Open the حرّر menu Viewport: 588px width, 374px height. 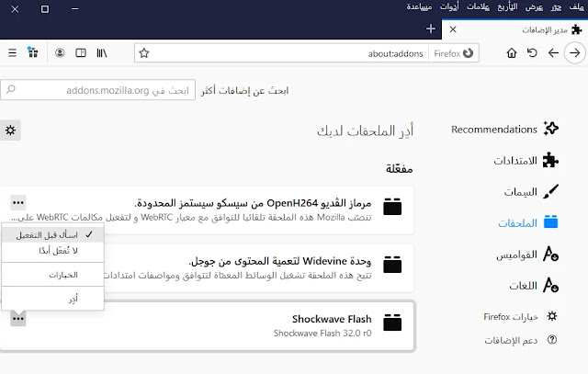point(556,6)
